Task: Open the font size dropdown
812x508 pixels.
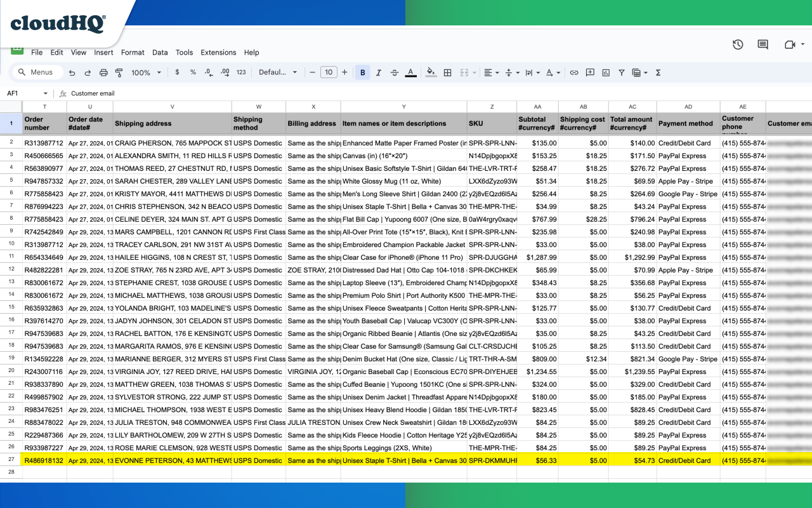Action: [329, 72]
